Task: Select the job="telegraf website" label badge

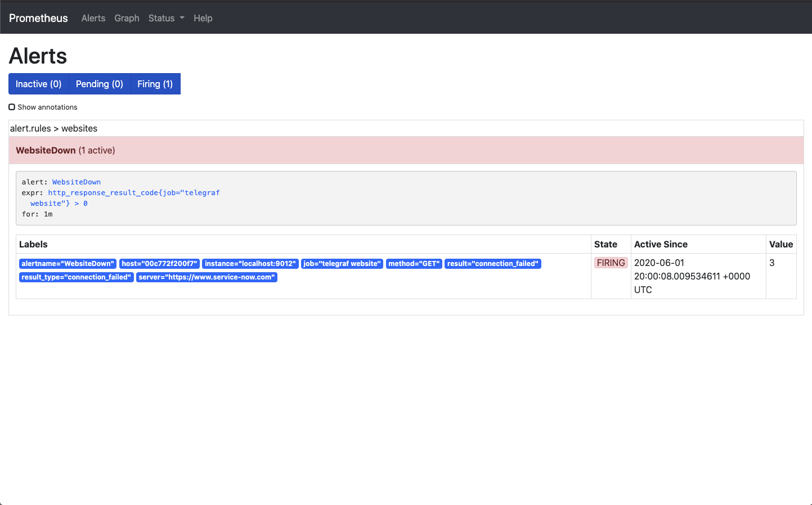Action: (342, 263)
